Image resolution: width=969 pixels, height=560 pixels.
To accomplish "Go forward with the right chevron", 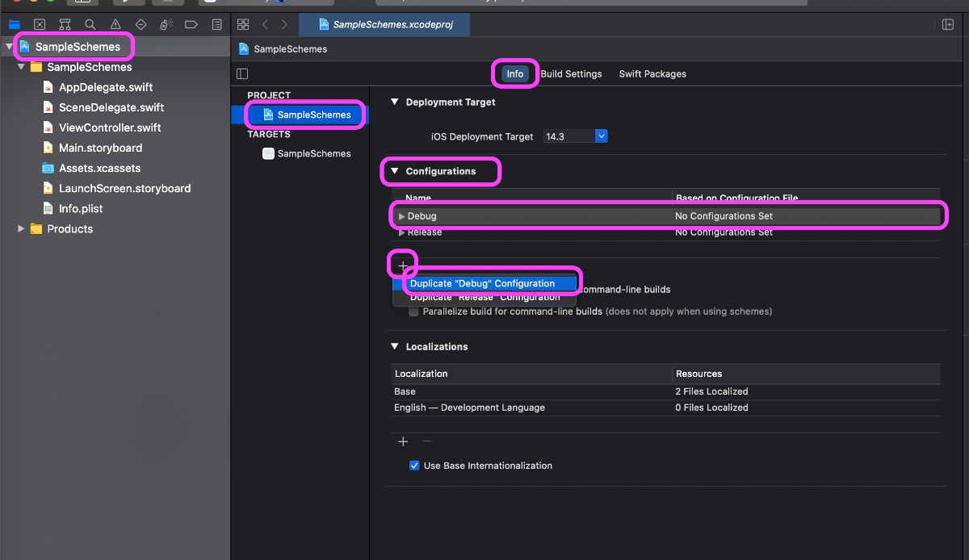I will point(284,24).
